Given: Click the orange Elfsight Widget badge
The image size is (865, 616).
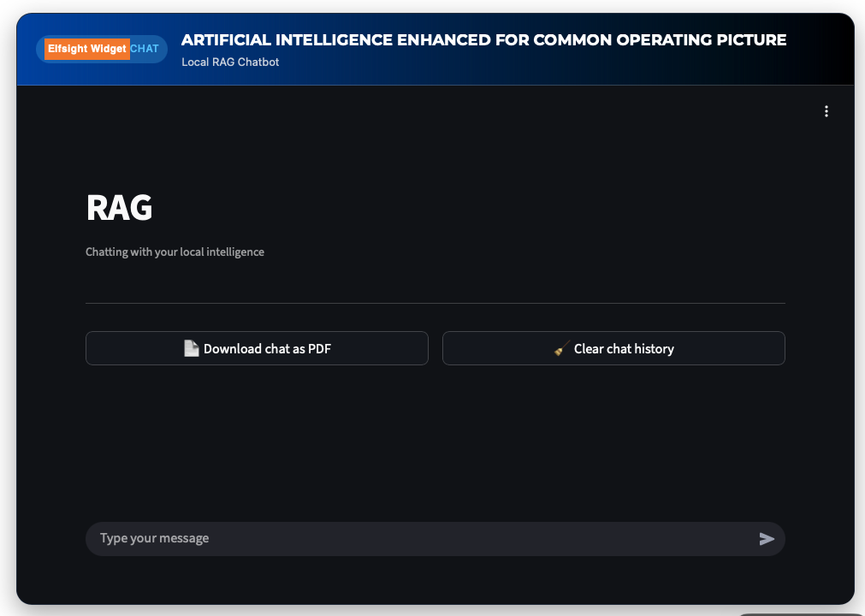Looking at the screenshot, I should [x=87, y=49].
